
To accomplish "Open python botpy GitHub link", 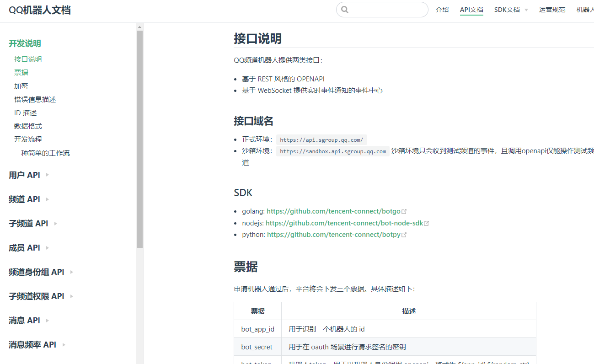I will coord(334,235).
